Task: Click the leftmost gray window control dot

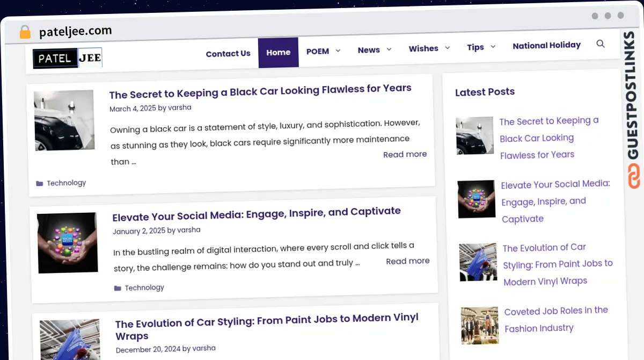Action: point(595,16)
